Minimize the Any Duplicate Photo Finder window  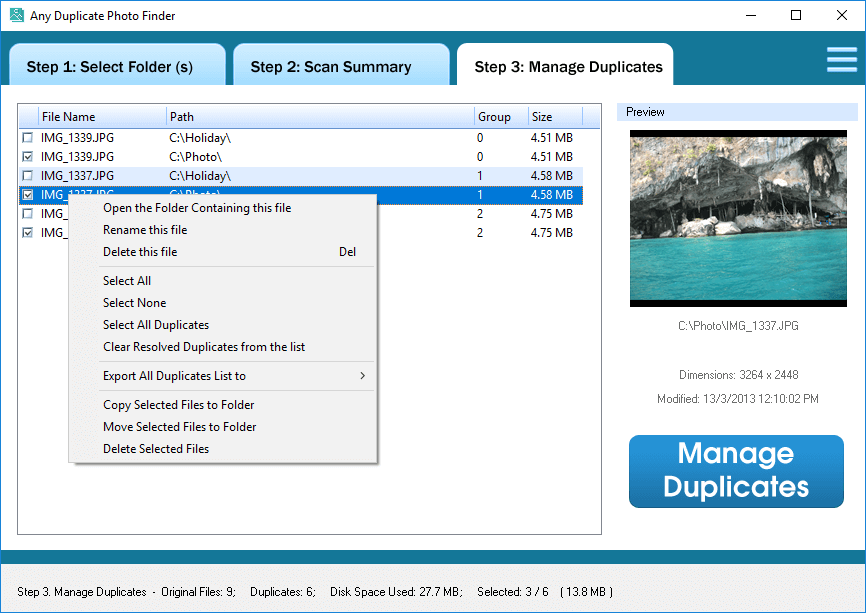pos(751,15)
